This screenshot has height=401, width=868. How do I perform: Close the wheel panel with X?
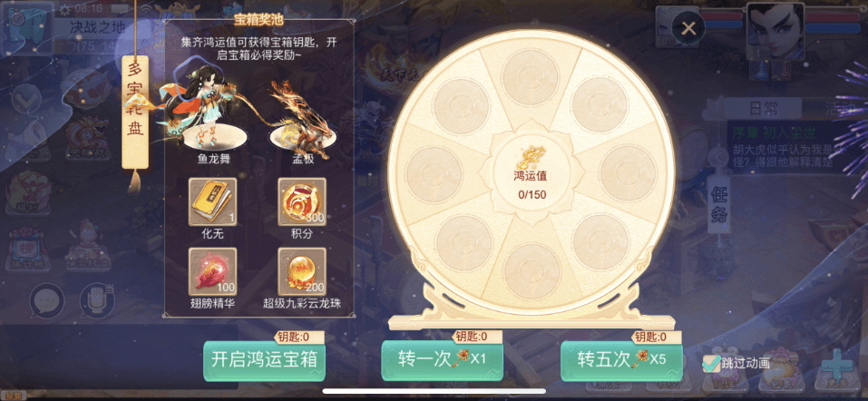coord(688,28)
